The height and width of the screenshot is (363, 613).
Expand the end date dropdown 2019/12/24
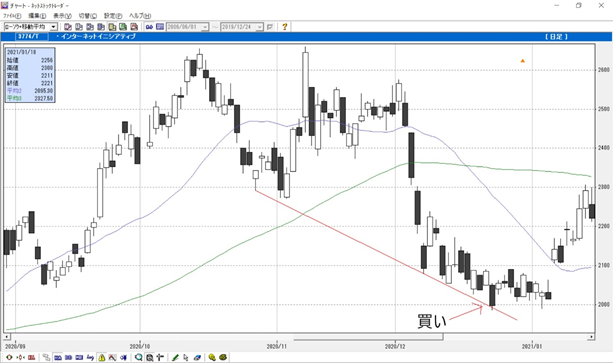tap(260, 27)
